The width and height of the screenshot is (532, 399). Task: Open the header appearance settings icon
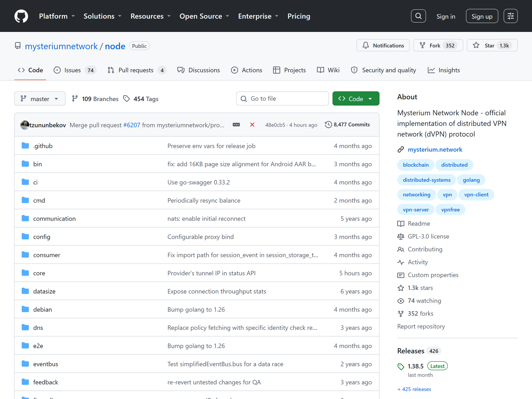[x=511, y=16]
